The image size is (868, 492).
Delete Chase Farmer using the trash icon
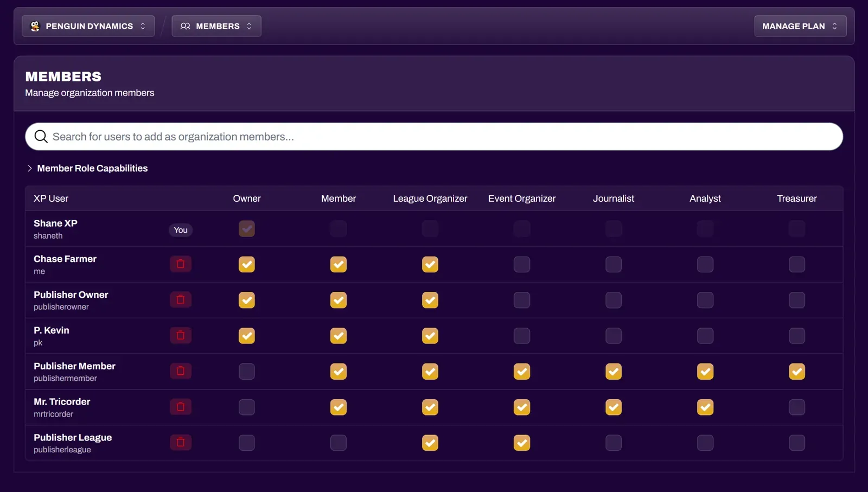(x=181, y=264)
